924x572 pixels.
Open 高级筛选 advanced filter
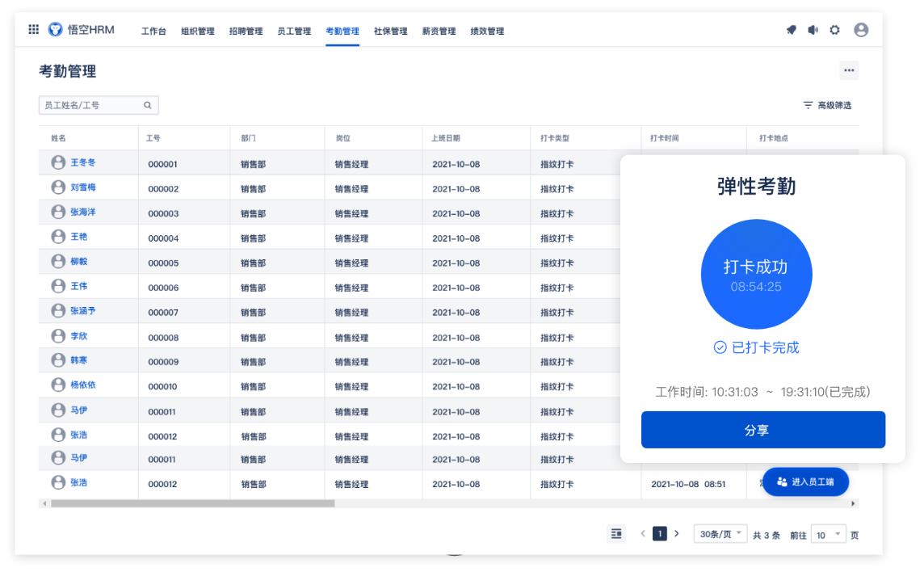pyautogui.click(x=827, y=105)
